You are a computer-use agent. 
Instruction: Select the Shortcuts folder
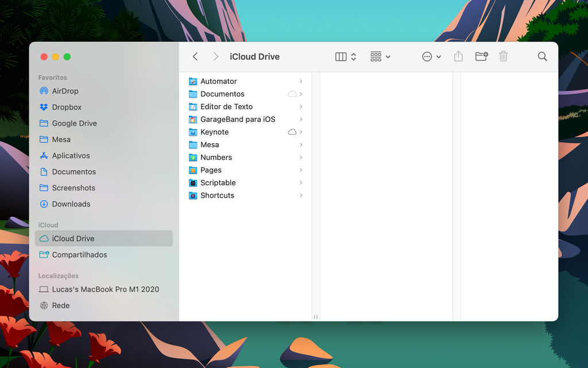coord(246,195)
